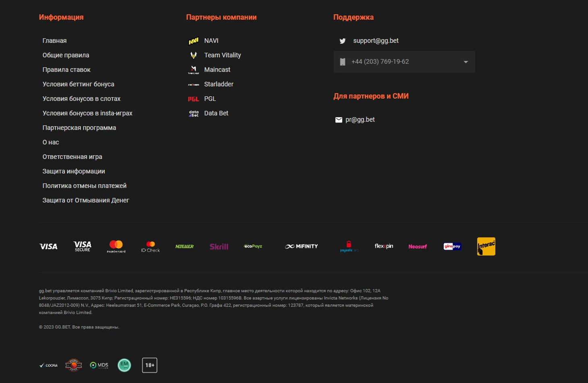The image size is (588, 383).
Task: Click the round red license seal badge
Action: pos(74,365)
